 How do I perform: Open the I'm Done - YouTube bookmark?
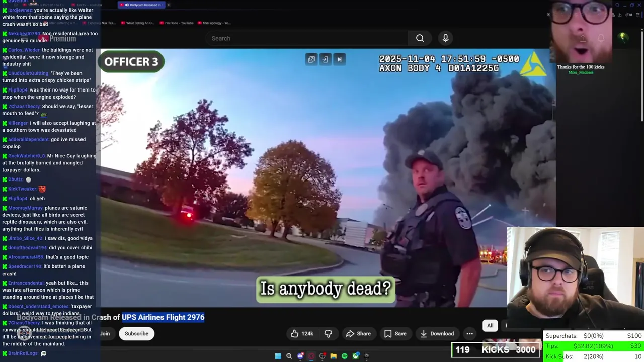(x=177, y=23)
